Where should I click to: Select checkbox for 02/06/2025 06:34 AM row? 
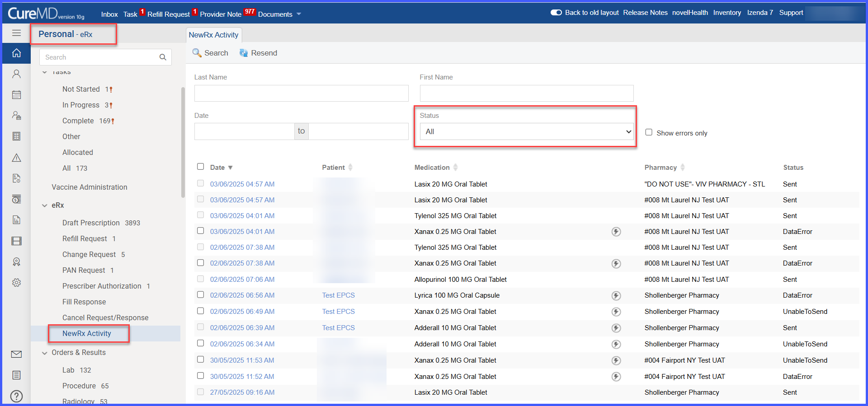pos(201,343)
